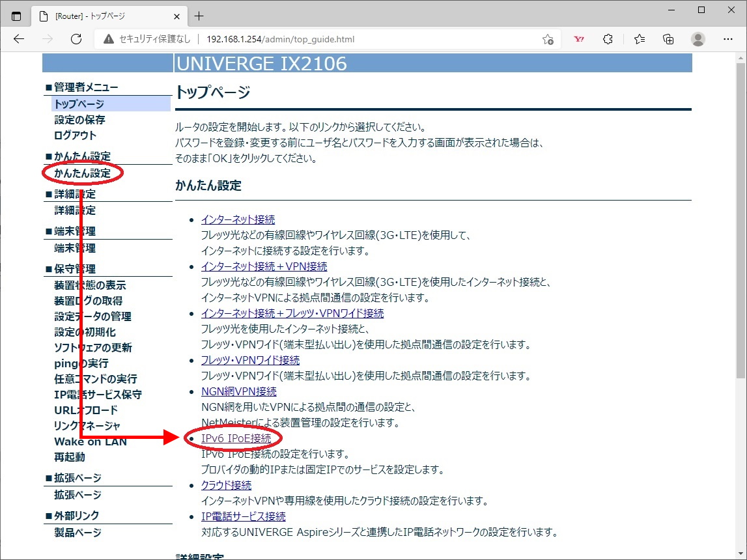
Task: Click the UNIVERGE IX2106 header title
Action: (262, 63)
